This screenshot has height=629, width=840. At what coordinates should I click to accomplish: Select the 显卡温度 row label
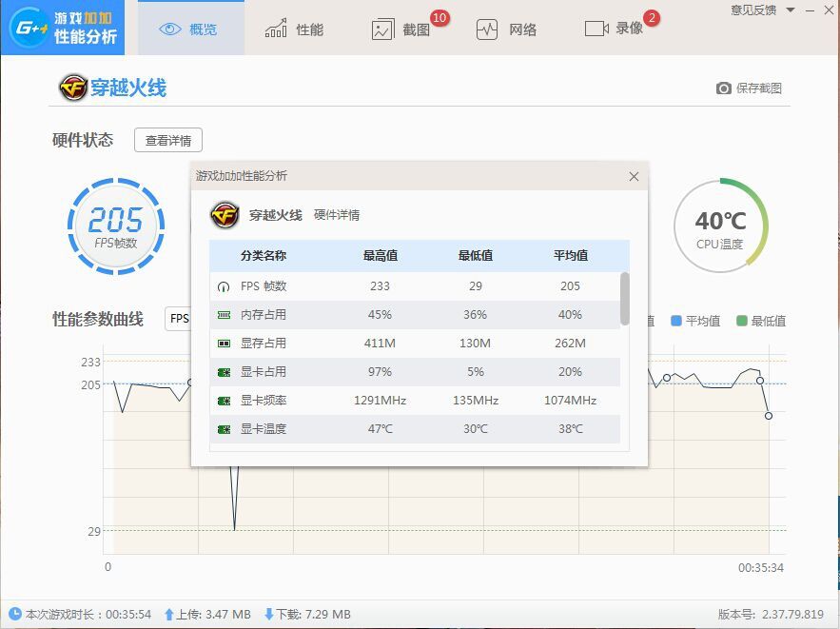tap(264, 428)
